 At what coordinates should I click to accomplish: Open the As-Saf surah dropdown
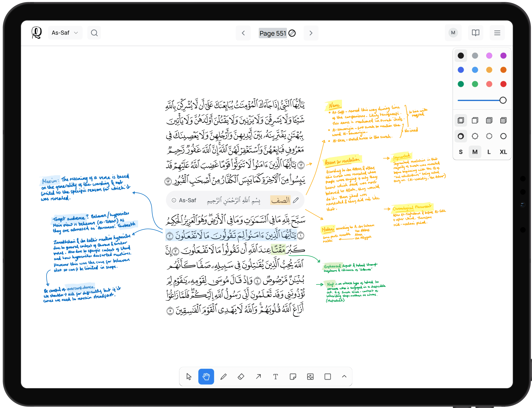[x=65, y=33]
